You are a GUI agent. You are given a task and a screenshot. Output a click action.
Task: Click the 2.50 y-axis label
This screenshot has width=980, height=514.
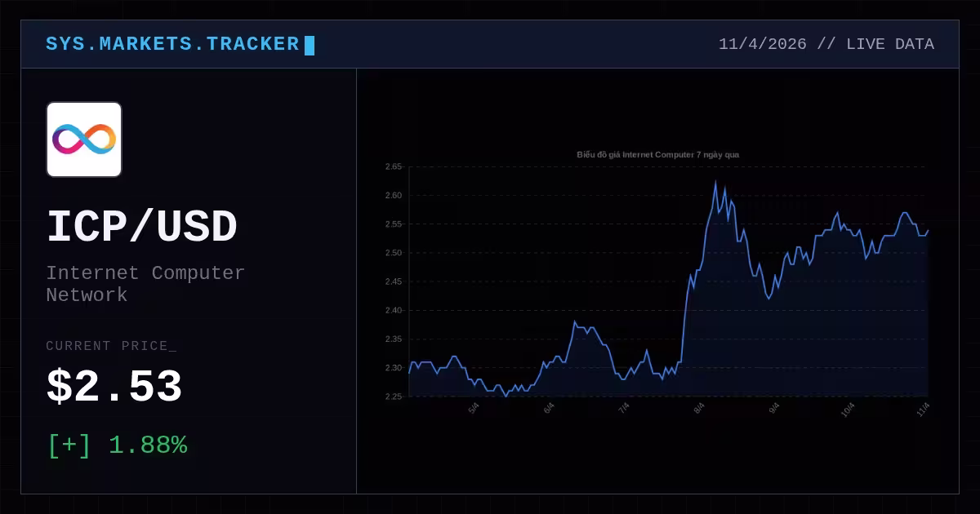394,253
